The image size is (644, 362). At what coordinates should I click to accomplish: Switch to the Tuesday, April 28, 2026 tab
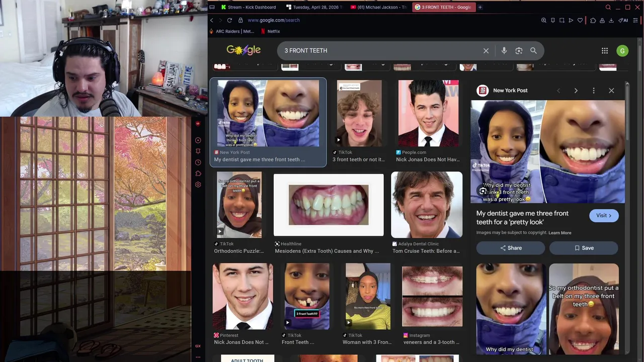(x=314, y=7)
